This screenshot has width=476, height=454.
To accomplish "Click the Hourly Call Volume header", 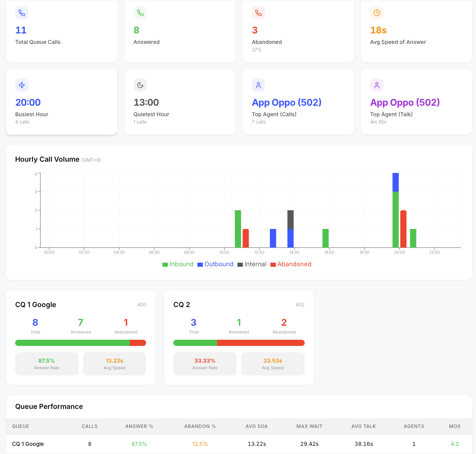I will click(47, 159).
